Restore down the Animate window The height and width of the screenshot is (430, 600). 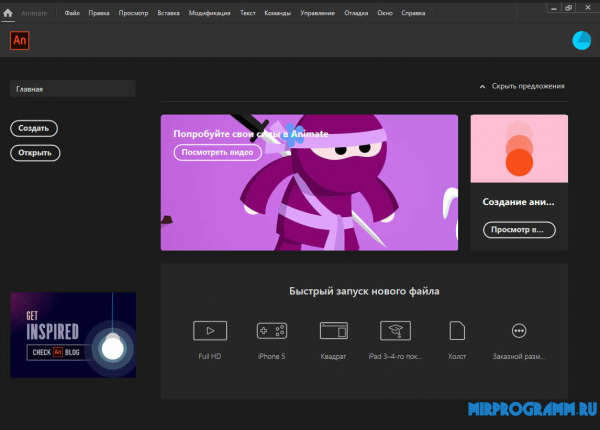point(568,8)
